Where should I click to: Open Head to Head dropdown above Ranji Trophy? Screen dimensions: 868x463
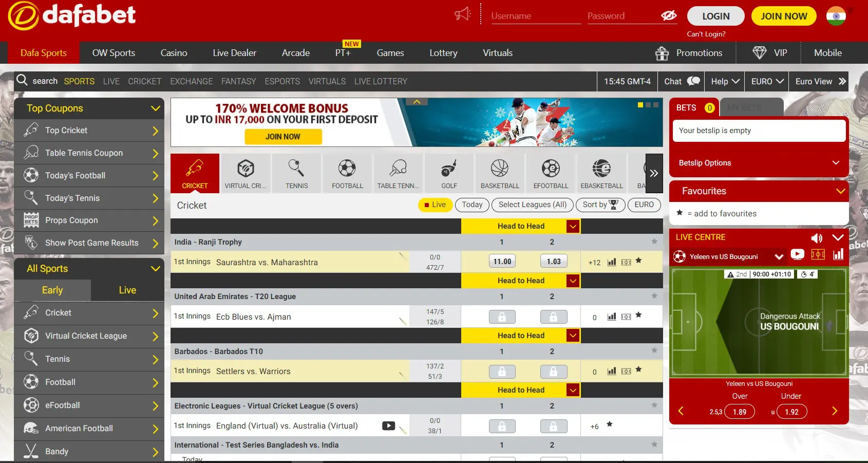point(573,226)
